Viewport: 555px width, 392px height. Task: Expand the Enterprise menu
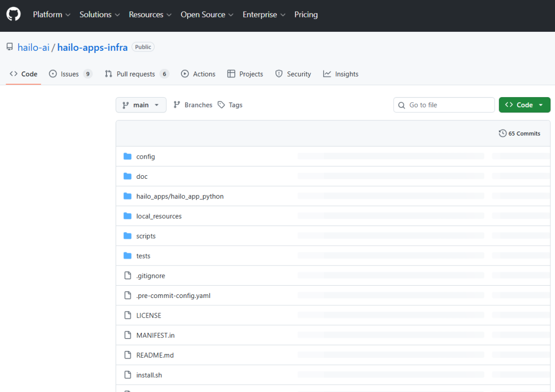pos(264,14)
